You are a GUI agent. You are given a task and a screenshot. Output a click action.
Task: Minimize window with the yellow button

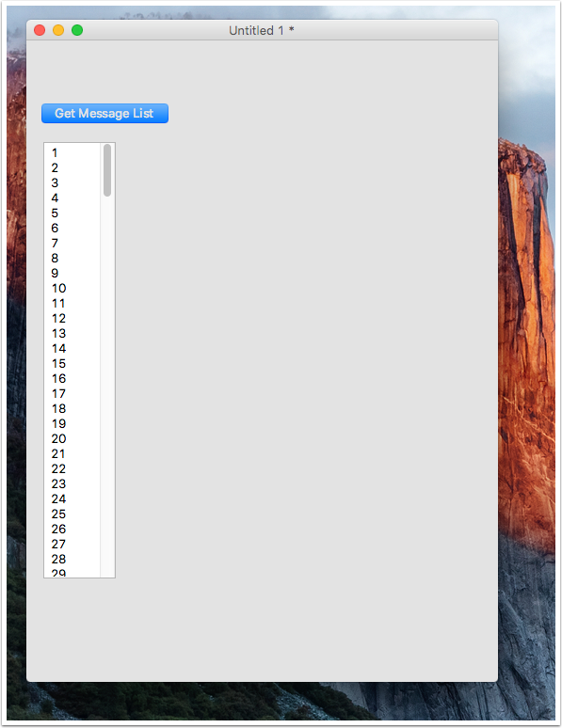[x=58, y=30]
